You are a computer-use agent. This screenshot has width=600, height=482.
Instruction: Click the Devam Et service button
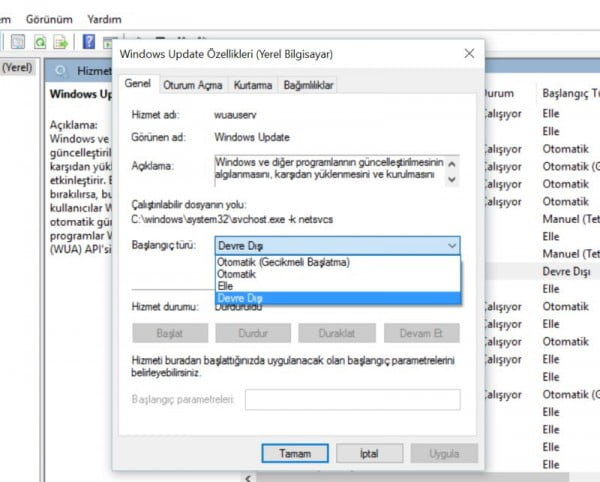(421, 333)
